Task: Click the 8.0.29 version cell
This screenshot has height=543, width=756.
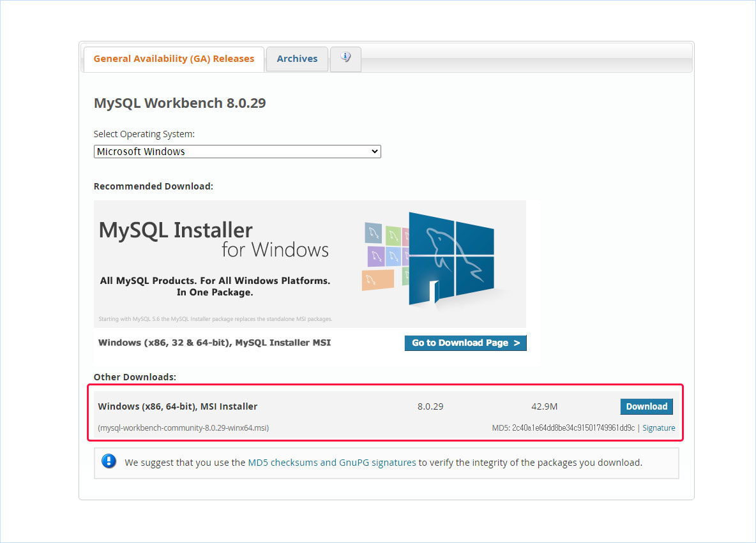Action: (430, 406)
